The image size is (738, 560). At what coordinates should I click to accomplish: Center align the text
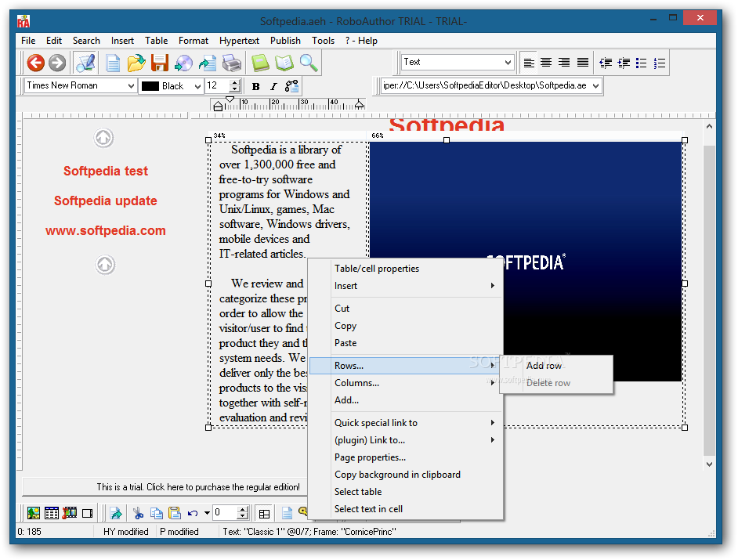546,63
